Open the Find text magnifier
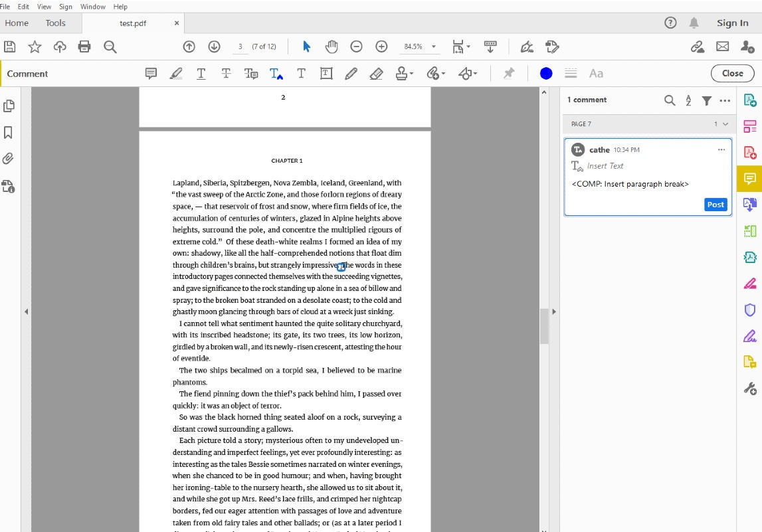Screen dimensions: 762x532 (x=110, y=46)
